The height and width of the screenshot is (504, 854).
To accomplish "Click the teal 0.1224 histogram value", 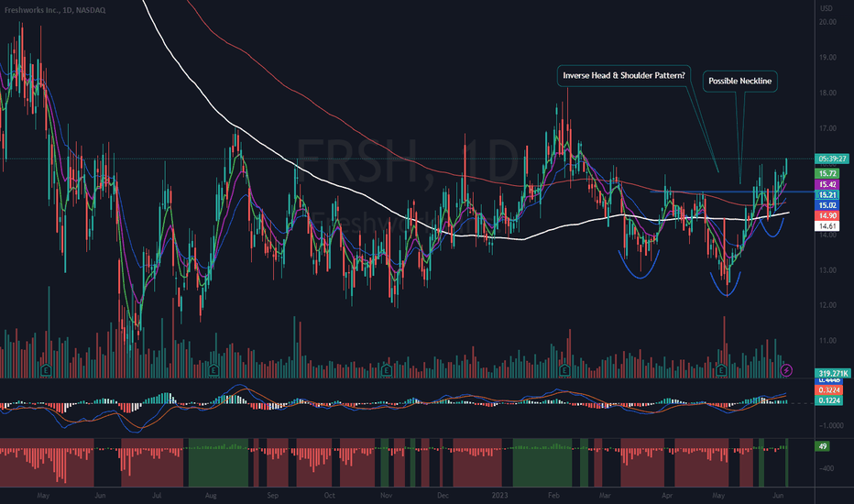I will (829, 400).
